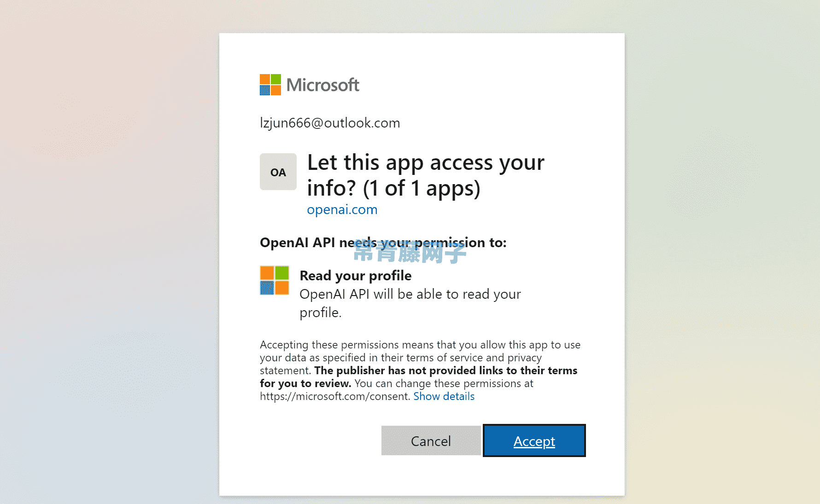Click the 'You can change these permissions at' sentence
The image size is (820, 504).
[444, 383]
